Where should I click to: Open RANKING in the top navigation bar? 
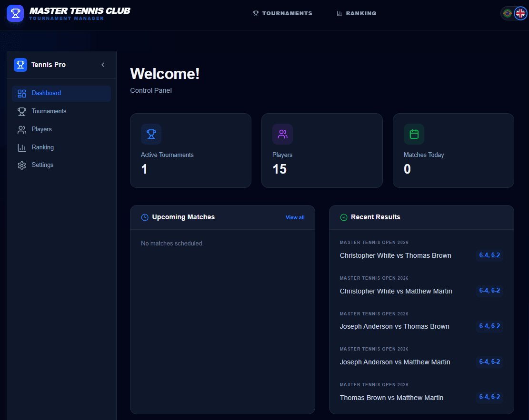click(x=356, y=13)
